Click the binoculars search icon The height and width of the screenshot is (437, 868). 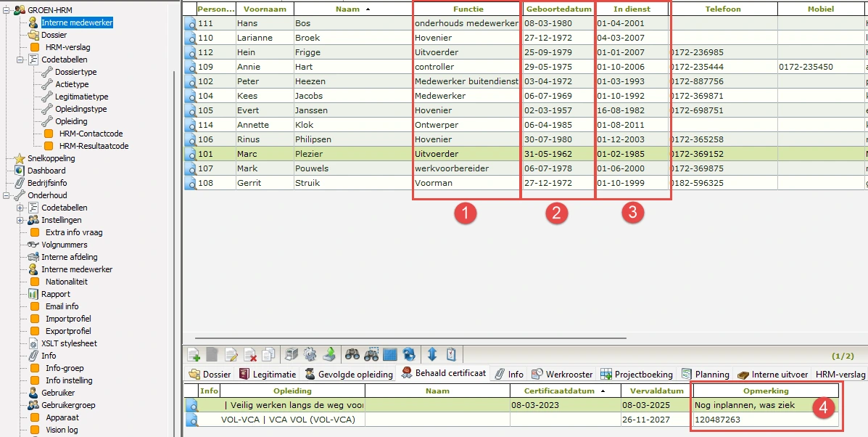click(352, 354)
